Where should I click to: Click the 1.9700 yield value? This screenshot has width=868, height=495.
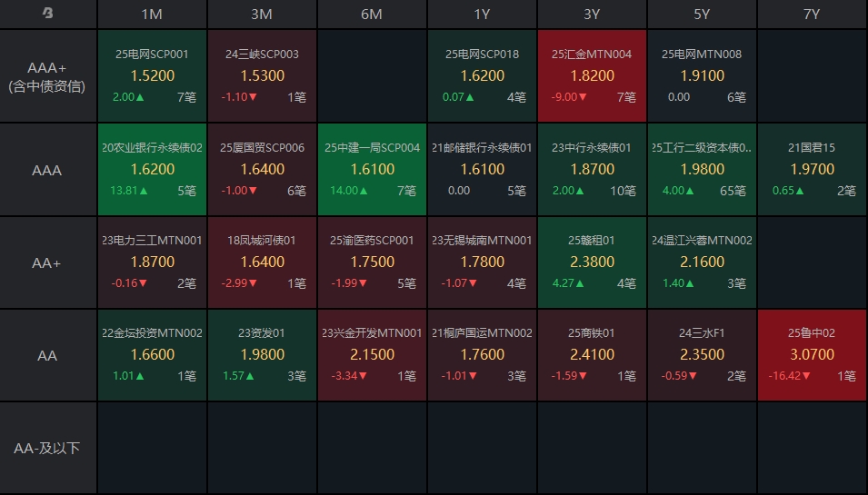click(x=812, y=169)
